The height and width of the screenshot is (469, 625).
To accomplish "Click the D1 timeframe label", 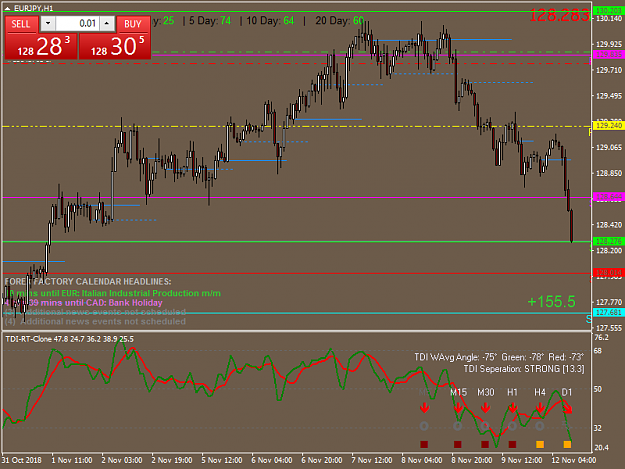I will click(567, 392).
